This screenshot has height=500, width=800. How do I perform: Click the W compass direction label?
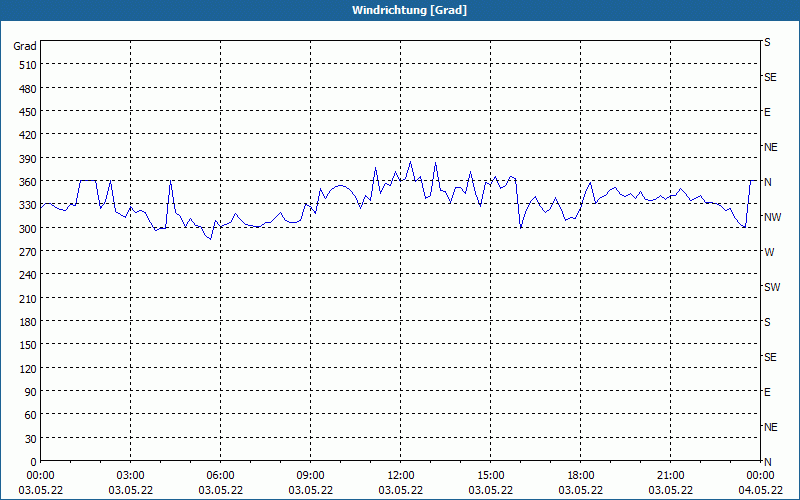click(x=769, y=252)
